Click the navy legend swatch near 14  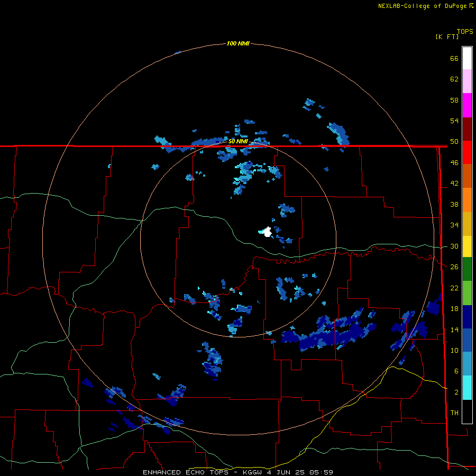click(467, 317)
